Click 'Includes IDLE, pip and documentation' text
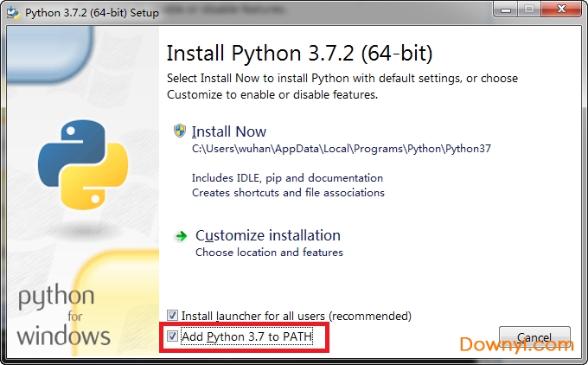This screenshot has width=588, height=365. [x=287, y=178]
